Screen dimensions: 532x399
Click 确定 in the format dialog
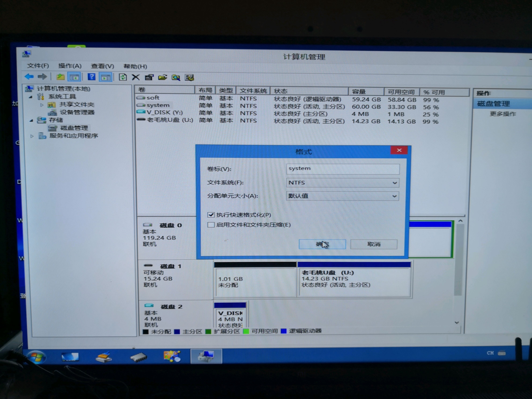[322, 244]
